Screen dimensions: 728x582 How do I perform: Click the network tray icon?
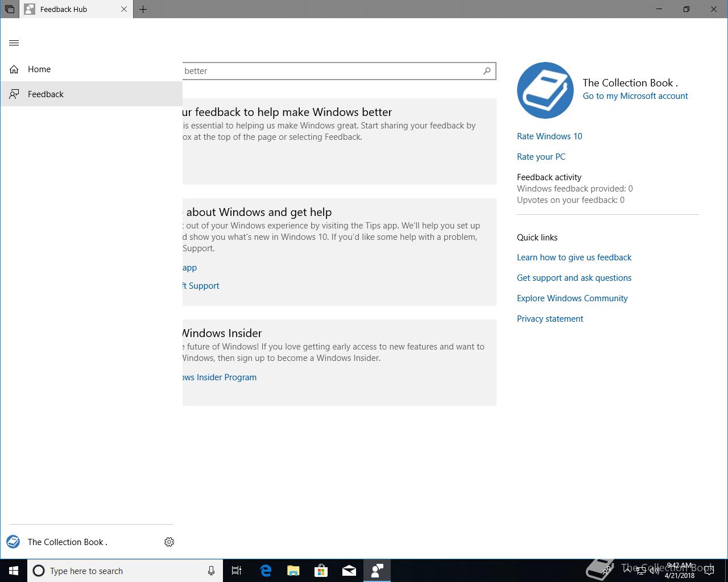[640, 571]
